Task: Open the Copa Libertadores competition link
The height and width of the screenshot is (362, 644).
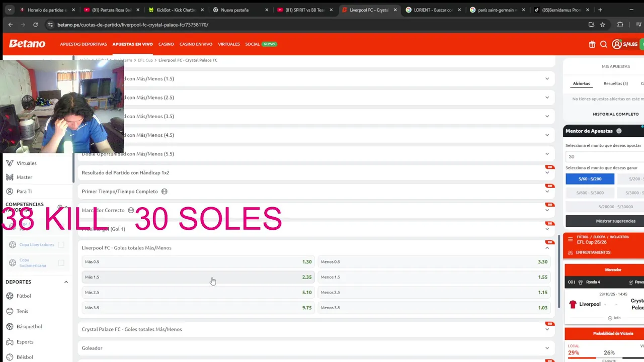Action: (x=37, y=245)
